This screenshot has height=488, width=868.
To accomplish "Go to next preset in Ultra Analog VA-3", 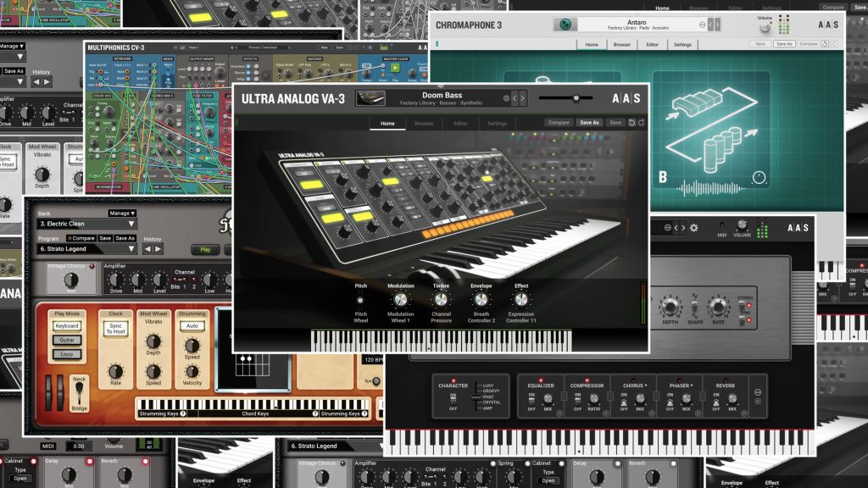I will [x=522, y=98].
